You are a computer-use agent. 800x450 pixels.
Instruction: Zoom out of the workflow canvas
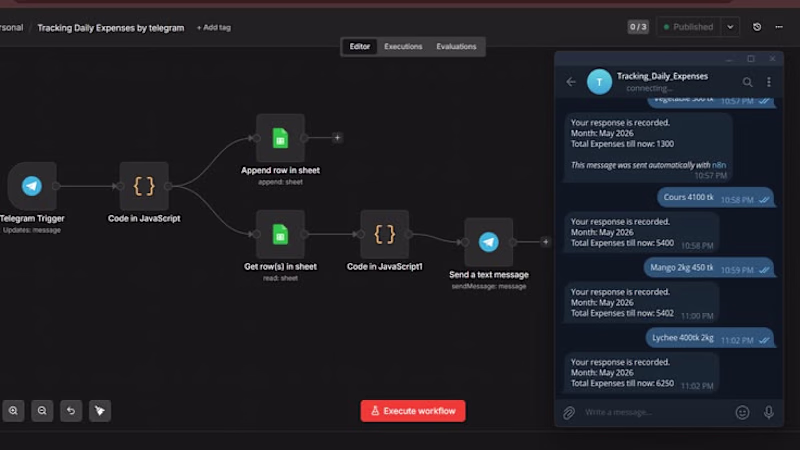pyautogui.click(x=42, y=411)
